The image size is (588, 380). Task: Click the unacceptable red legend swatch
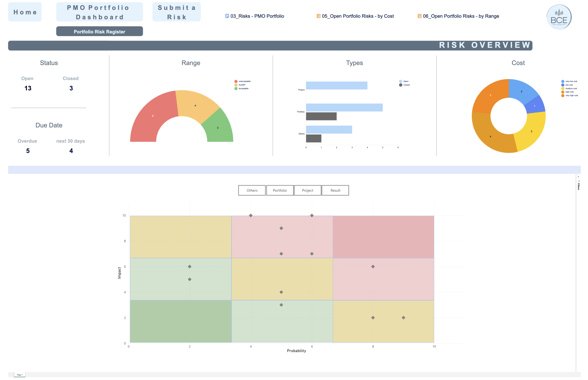click(x=236, y=81)
